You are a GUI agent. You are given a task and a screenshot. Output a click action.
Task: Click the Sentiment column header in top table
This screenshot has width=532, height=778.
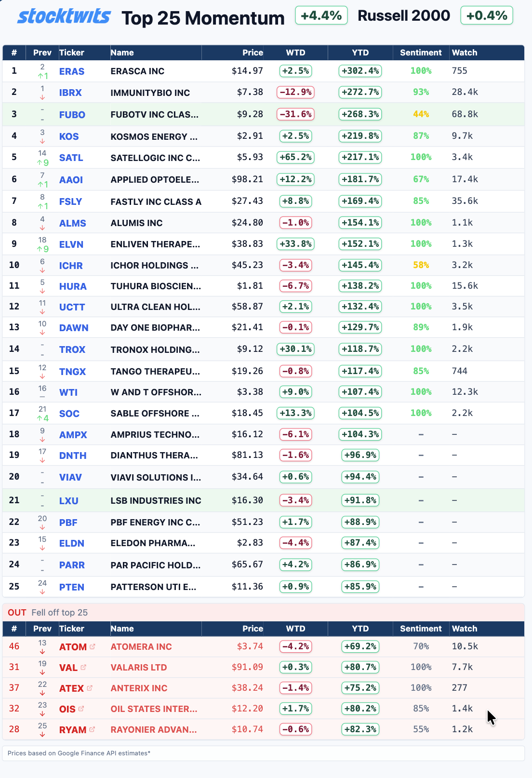point(421,53)
